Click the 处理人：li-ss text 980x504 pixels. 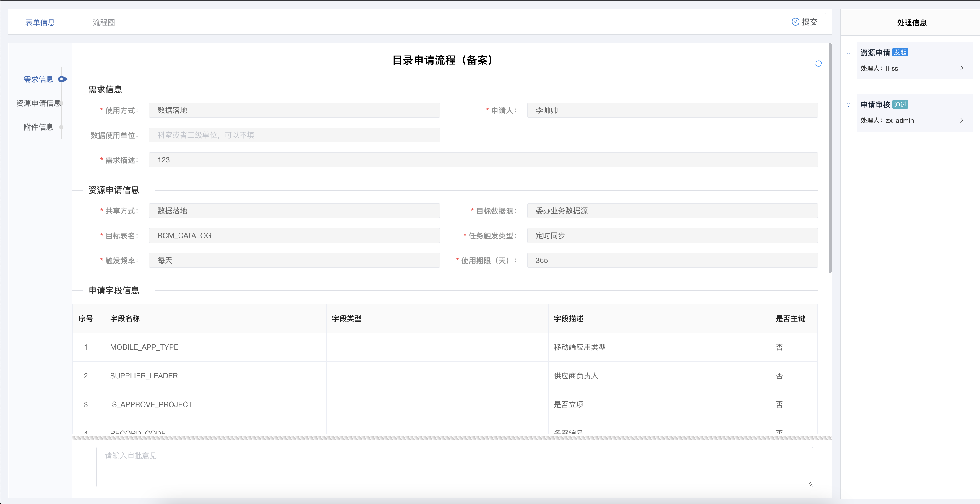(879, 68)
